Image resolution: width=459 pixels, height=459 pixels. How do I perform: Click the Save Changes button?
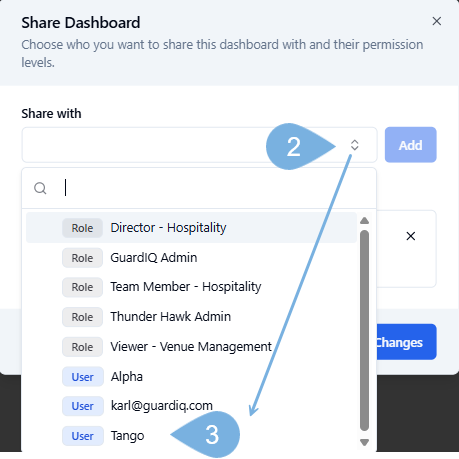pyautogui.click(x=407, y=342)
